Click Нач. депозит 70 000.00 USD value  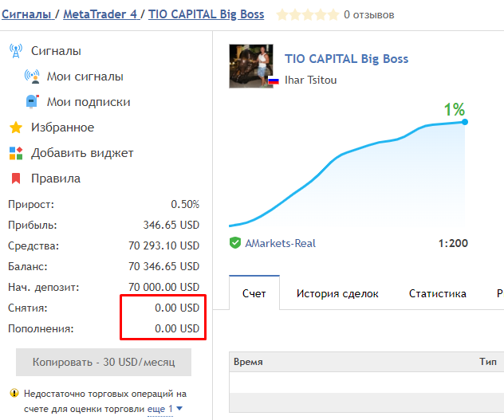(164, 287)
